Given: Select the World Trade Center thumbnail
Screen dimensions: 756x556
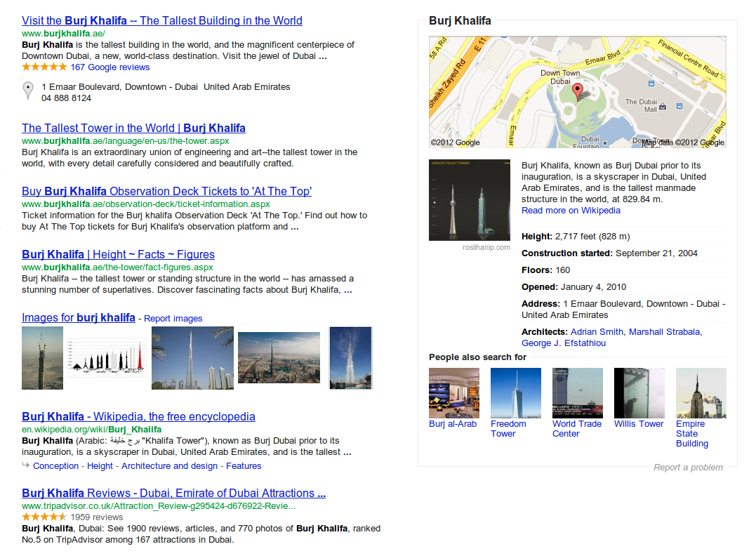Looking at the screenshot, I should click(577, 393).
